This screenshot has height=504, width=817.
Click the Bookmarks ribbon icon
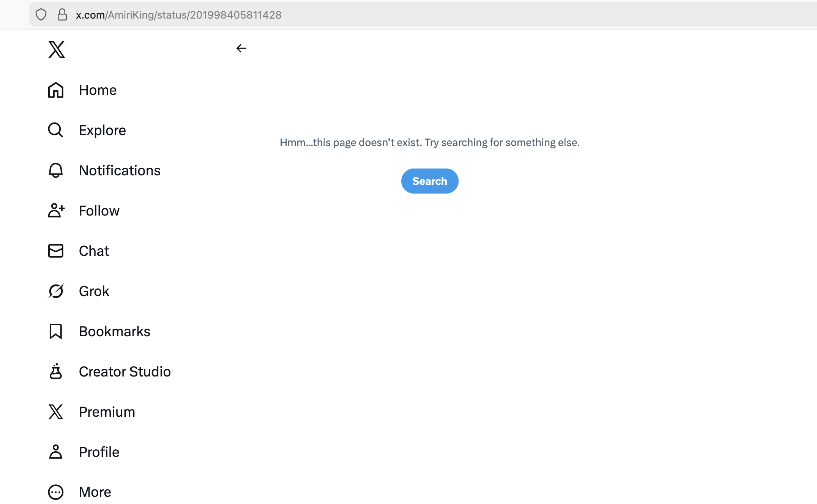point(56,331)
